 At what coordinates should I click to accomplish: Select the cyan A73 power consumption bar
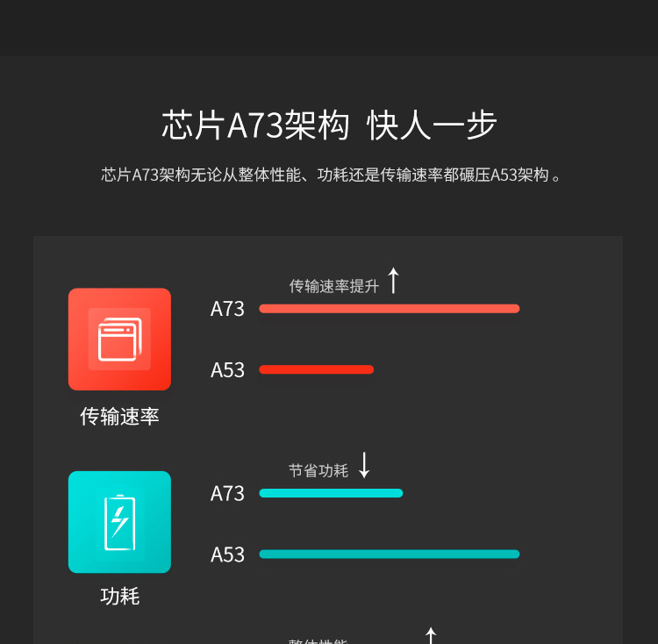(331, 493)
